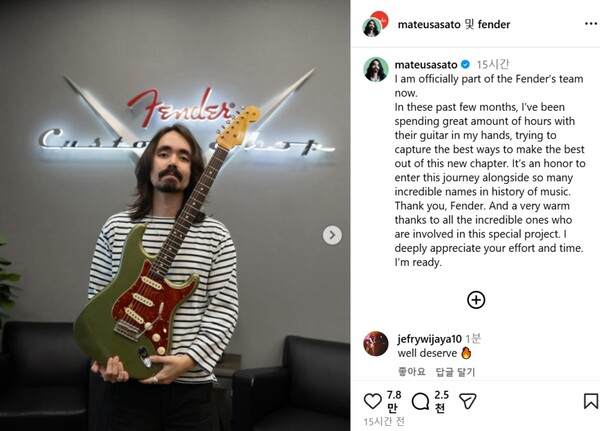Open mateusasato username in caption
600x431 pixels.
426,65
